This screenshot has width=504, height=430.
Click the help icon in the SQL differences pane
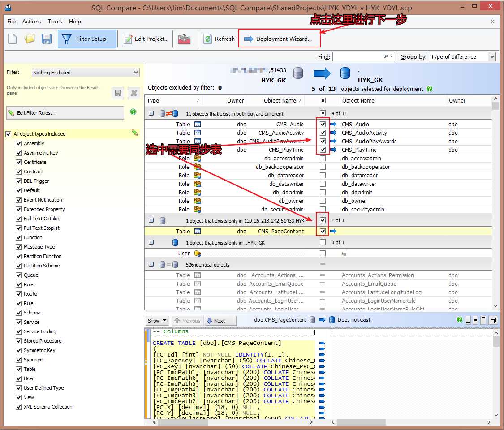pos(460,319)
